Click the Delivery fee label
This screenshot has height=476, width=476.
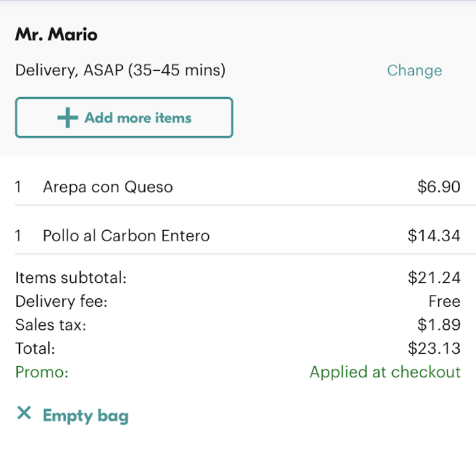(61, 301)
